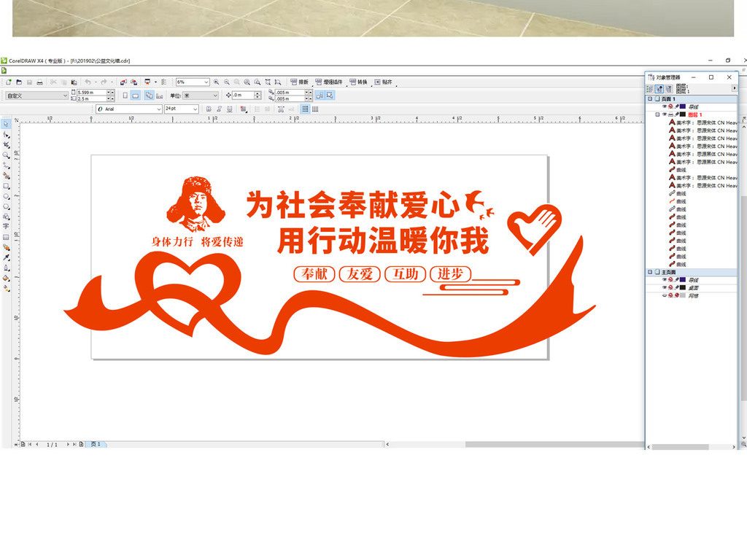
Task: Collapse the 主页面 tree node
Action: 649,272
